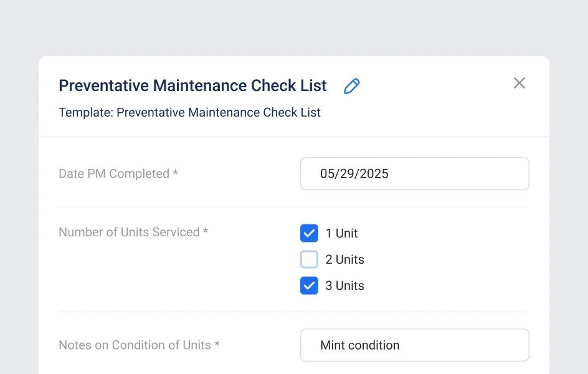
Task: Uncheck the 3 Units checkbox
Action: 309,285
